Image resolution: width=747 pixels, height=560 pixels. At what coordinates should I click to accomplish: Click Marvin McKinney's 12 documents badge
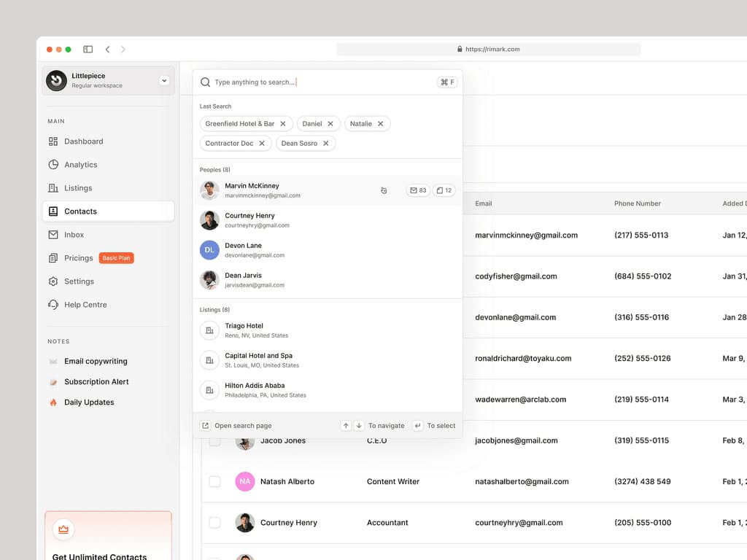pyautogui.click(x=444, y=190)
